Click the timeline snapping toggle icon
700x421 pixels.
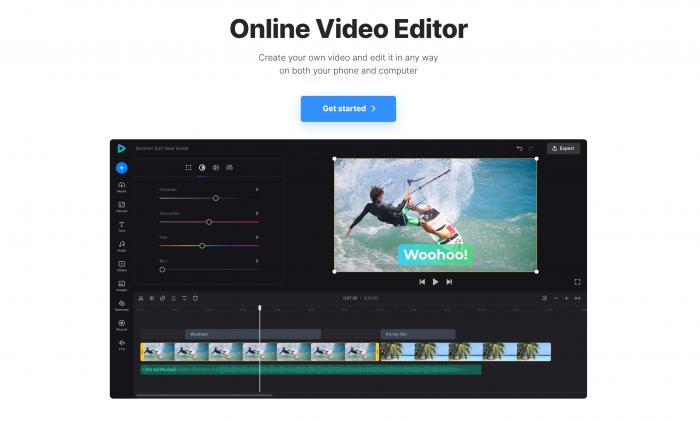[545, 298]
